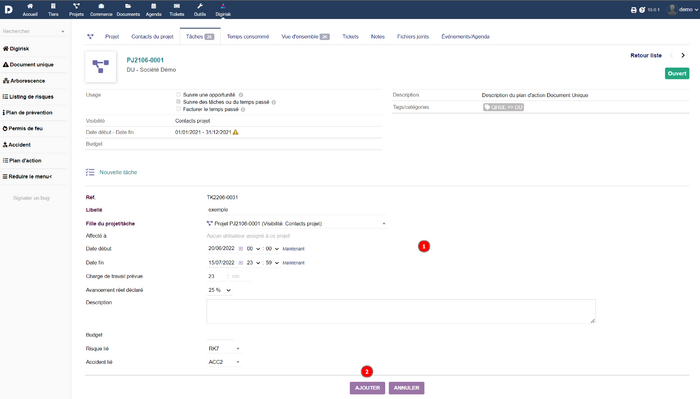This screenshot has height=399, width=700.
Task: Switch to Vue d'ensemble tab
Action: click(305, 37)
